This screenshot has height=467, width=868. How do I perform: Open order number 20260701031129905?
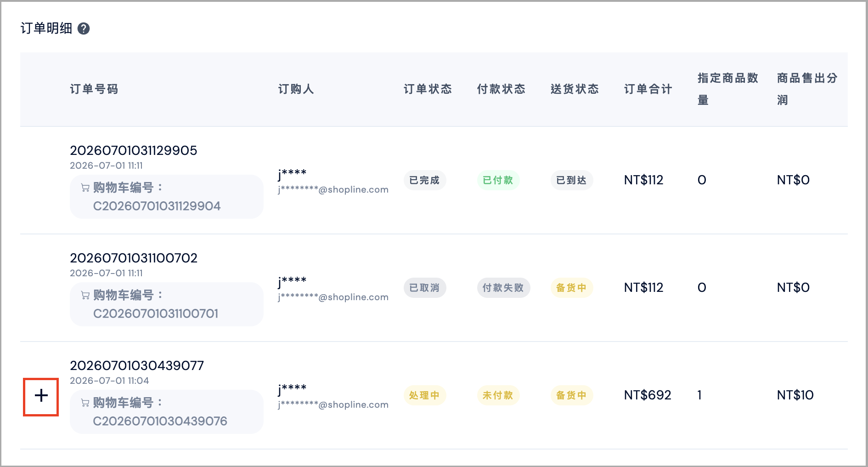pos(134,150)
